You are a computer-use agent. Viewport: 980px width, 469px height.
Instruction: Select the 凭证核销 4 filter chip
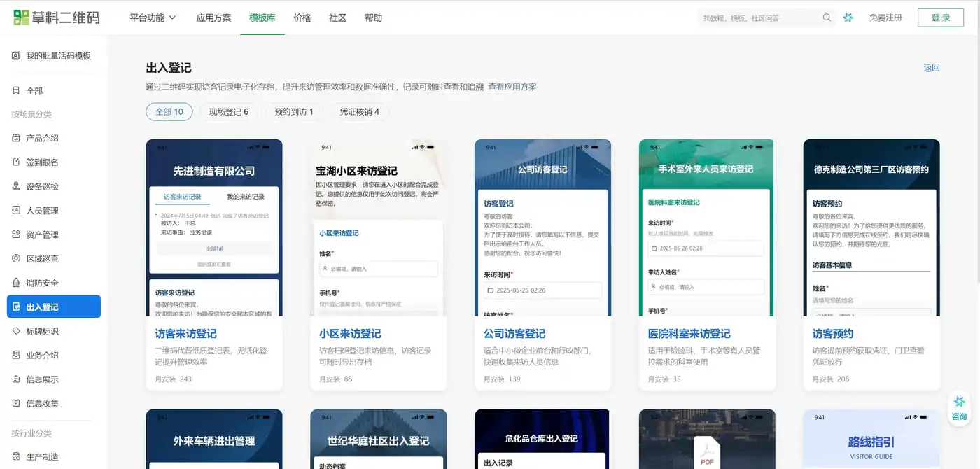360,111
